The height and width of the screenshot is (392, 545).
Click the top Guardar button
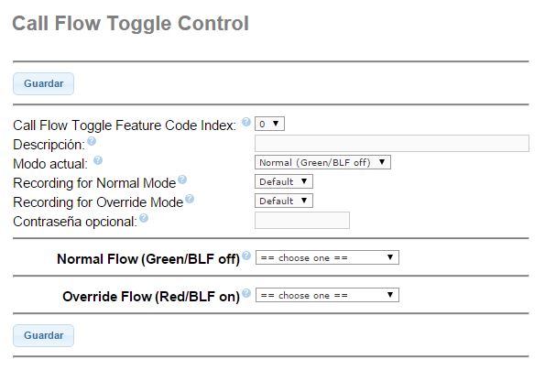click(43, 83)
